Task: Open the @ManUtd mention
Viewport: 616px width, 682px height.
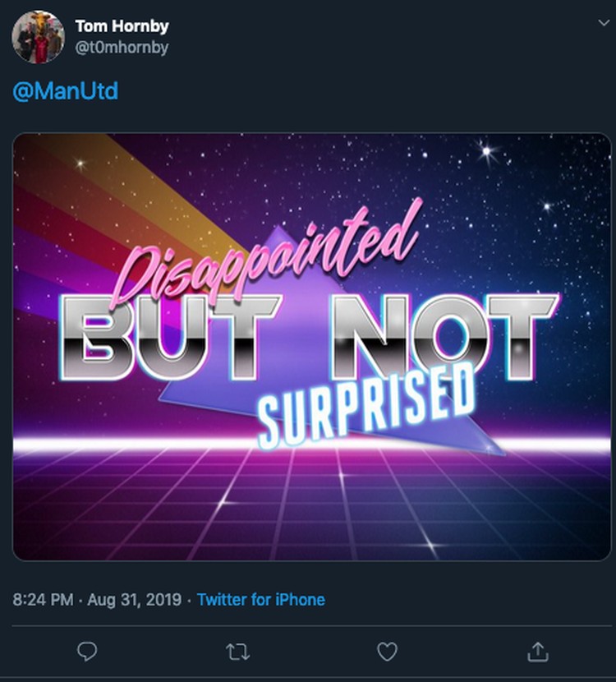Action: (x=65, y=91)
